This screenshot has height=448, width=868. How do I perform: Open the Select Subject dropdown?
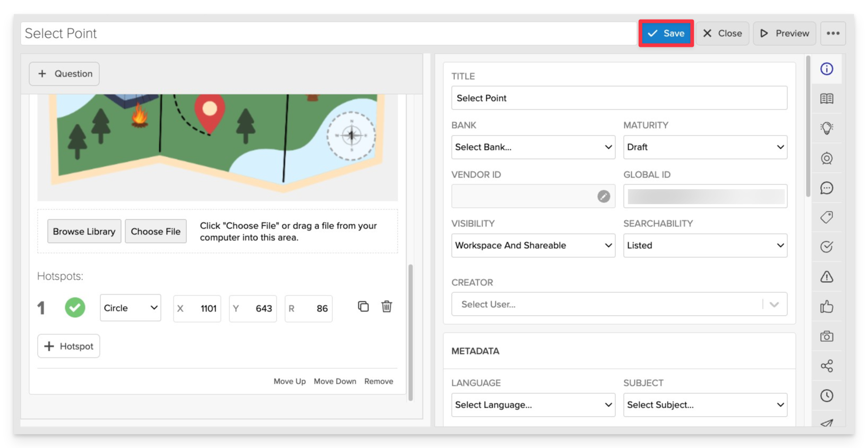tap(705, 405)
